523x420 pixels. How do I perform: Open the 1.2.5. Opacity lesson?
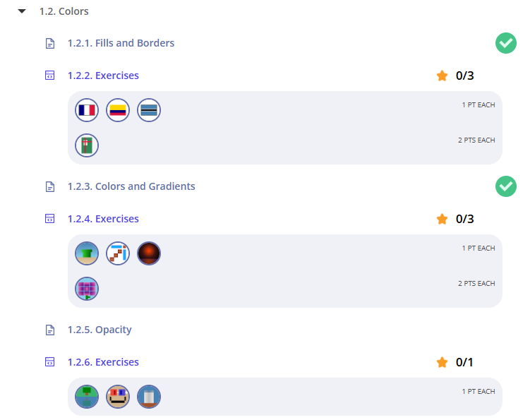tap(100, 330)
